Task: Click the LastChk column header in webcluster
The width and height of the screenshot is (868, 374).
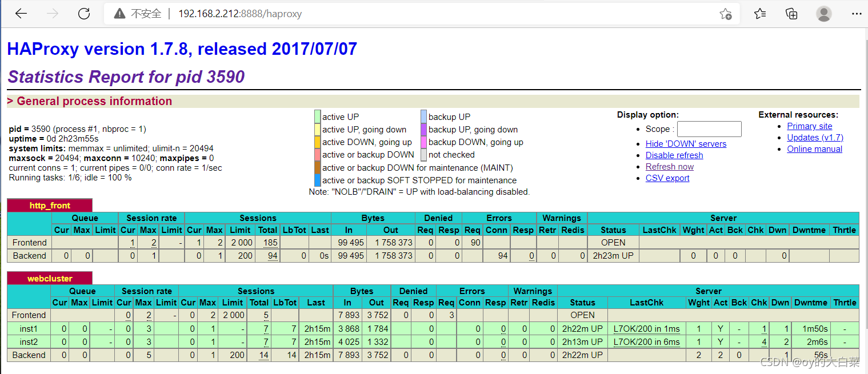Action: (x=646, y=303)
